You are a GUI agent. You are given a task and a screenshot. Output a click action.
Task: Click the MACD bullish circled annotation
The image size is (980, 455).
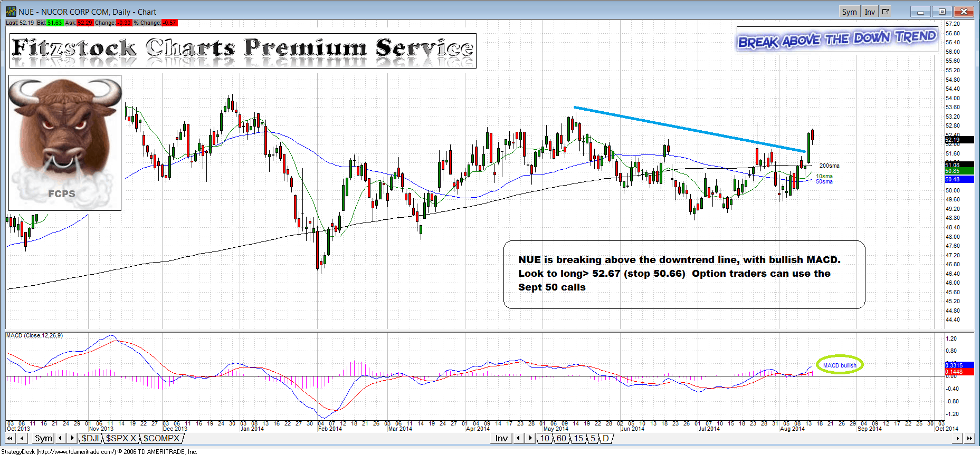tap(839, 365)
